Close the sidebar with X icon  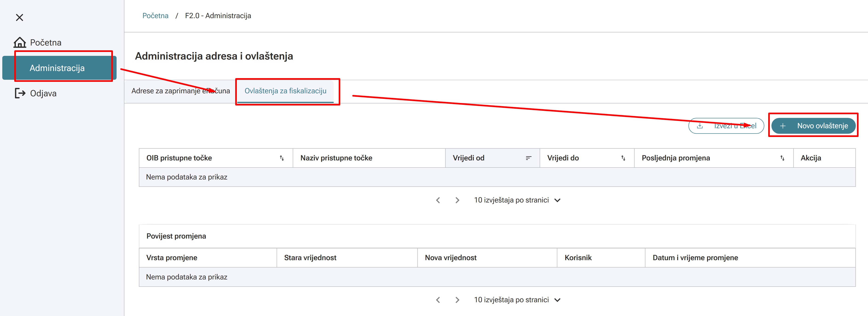click(20, 17)
